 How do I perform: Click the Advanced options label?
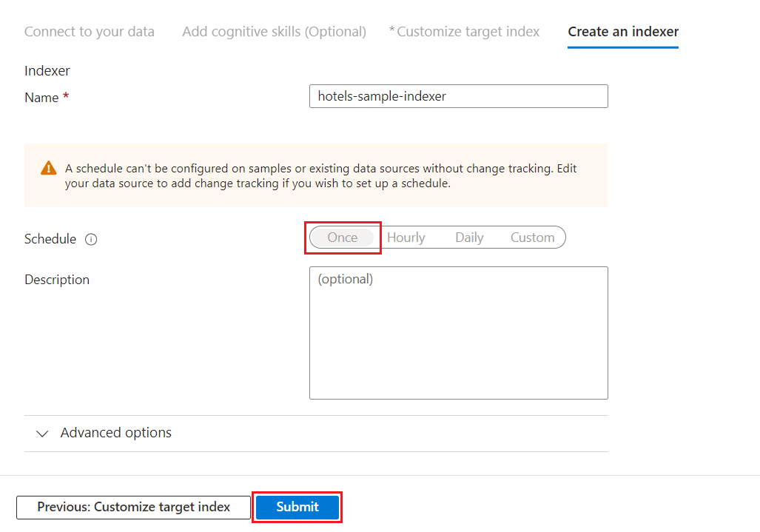coord(116,433)
